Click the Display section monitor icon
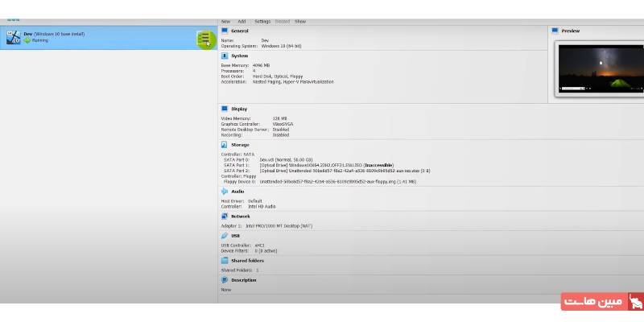The image size is (644, 322). click(225, 109)
